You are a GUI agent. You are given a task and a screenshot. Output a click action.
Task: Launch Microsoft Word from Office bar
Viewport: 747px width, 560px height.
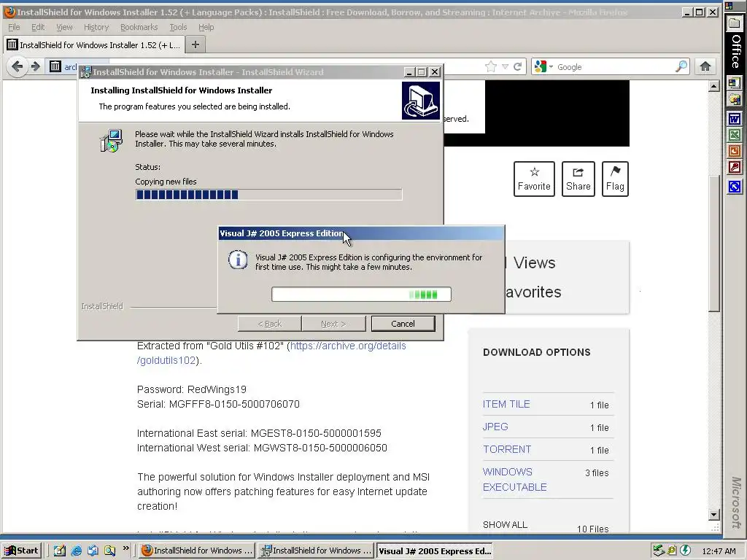734,118
